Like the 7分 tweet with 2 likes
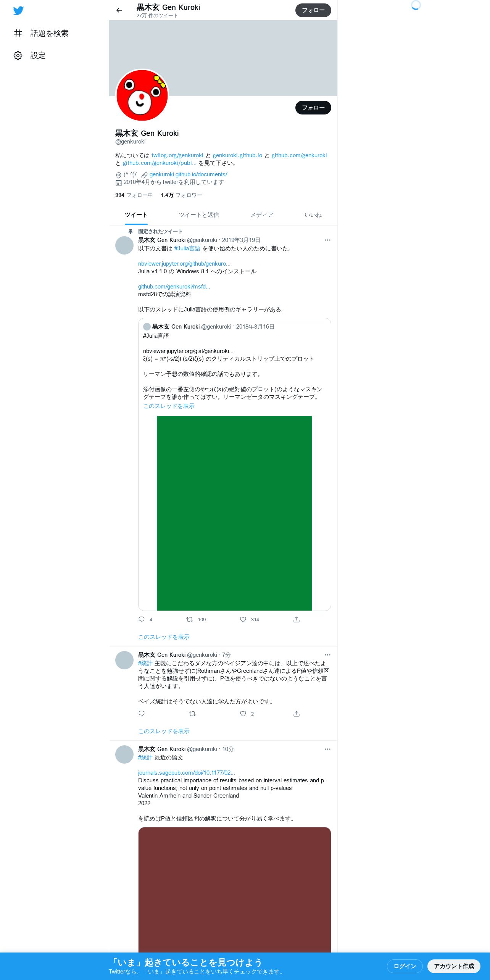Screen dimensions: 490x980 (x=243, y=714)
